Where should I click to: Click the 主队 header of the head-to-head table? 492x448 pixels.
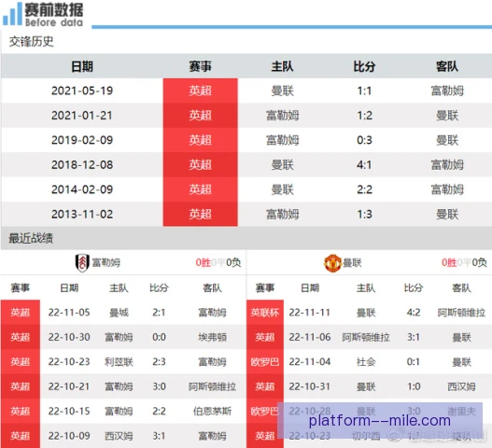pyautogui.click(x=282, y=66)
